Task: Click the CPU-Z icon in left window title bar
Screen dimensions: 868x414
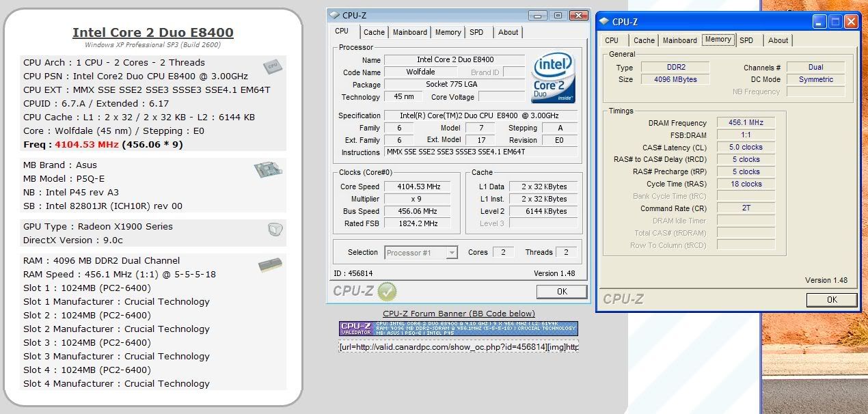Action: point(335,15)
